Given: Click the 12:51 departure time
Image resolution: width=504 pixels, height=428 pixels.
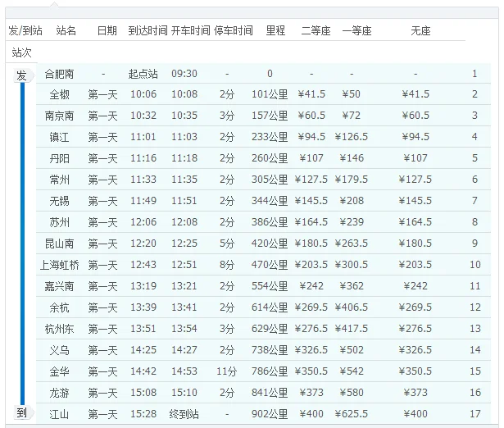Looking at the screenshot, I should [x=184, y=265].
